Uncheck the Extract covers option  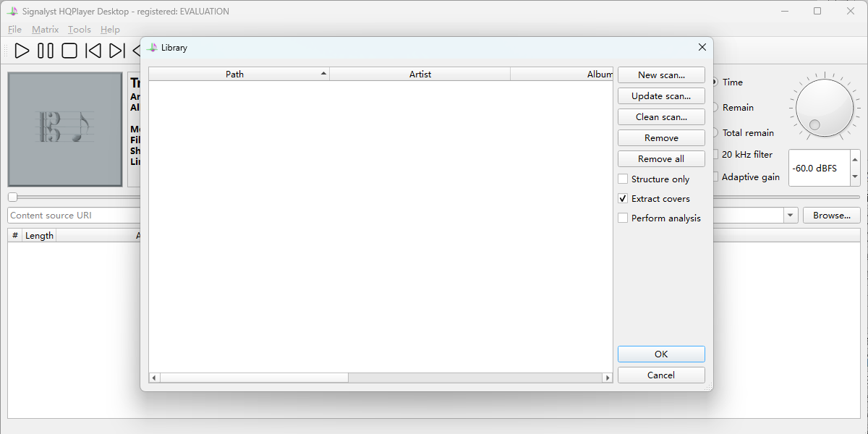623,199
